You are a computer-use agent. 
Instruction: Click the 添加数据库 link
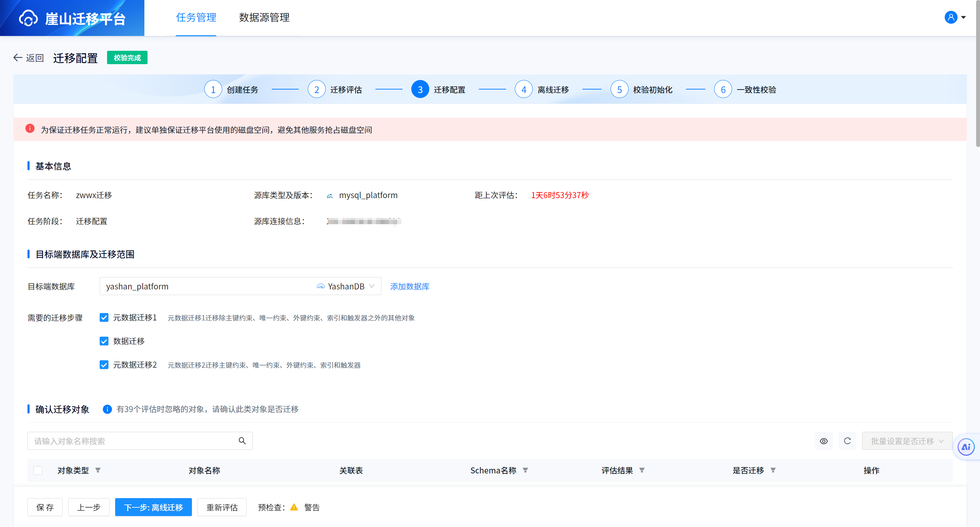click(x=409, y=286)
